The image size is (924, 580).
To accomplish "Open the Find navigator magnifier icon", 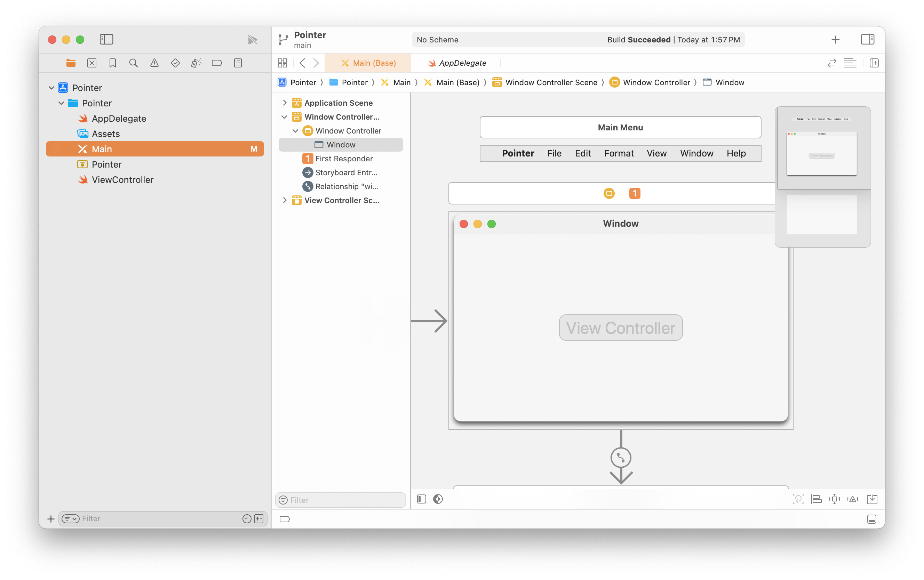I will point(133,63).
